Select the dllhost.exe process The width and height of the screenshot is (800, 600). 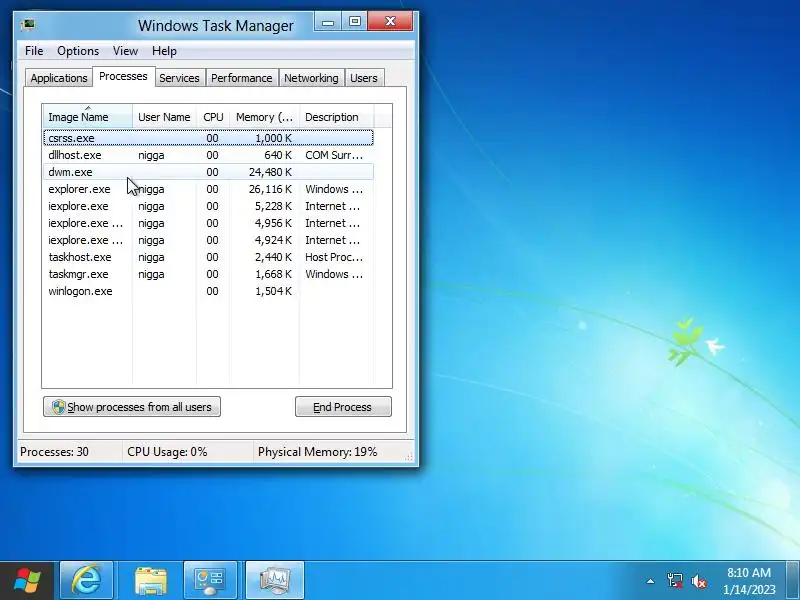[209, 155]
